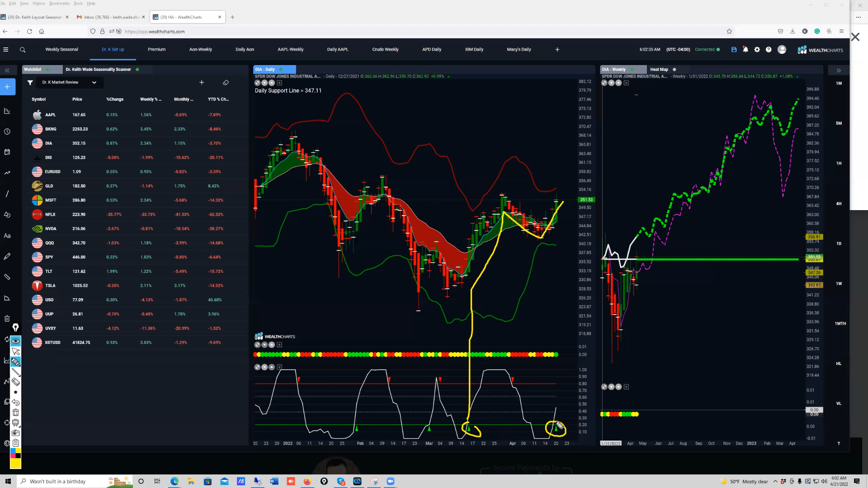Click the calendar icon in left sidebar

pyautogui.click(x=7, y=152)
